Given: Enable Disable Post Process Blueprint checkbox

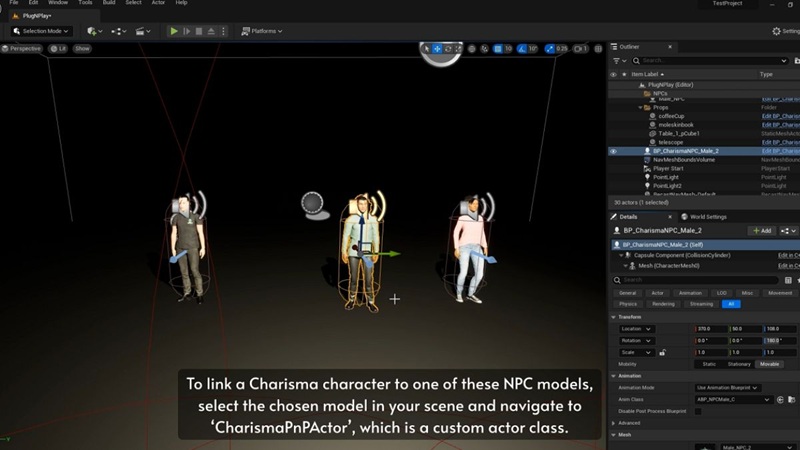Looking at the screenshot, I should pos(698,410).
